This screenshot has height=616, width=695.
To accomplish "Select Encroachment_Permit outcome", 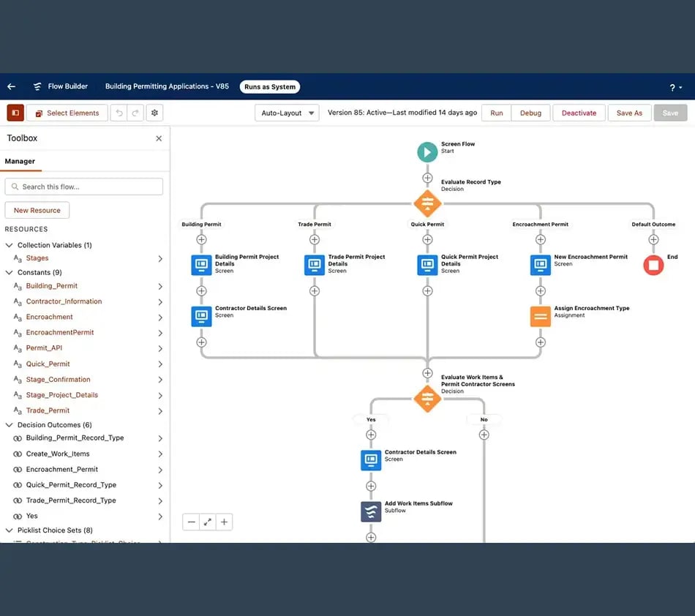I will click(62, 469).
